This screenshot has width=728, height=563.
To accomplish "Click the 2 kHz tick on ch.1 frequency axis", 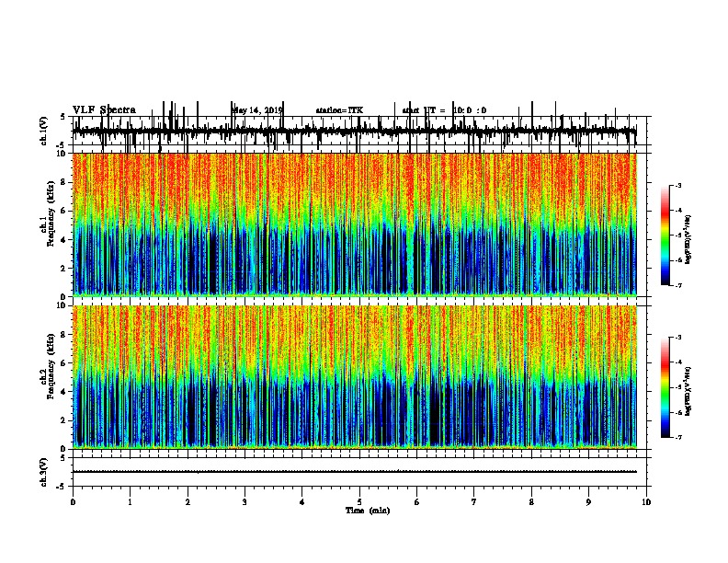I will click(x=63, y=268).
